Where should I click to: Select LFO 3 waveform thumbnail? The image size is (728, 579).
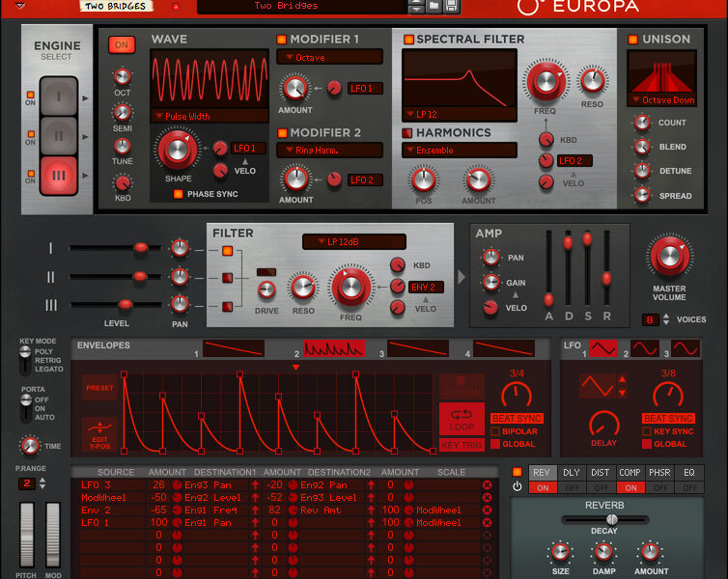click(x=686, y=348)
